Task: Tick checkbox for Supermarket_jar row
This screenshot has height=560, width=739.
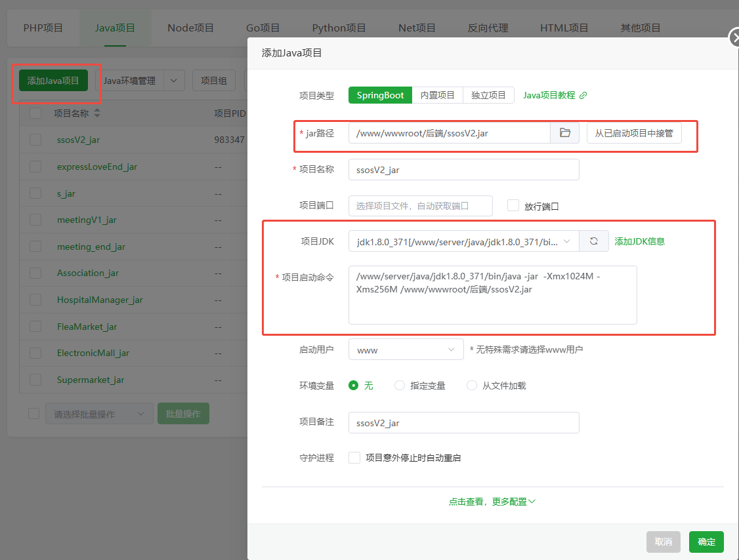Action: 35,380
